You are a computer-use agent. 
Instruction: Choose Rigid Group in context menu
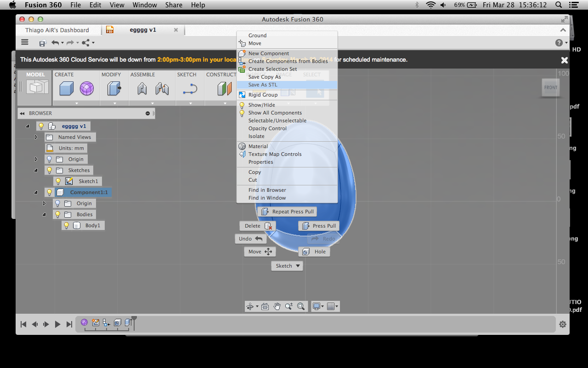point(287,95)
